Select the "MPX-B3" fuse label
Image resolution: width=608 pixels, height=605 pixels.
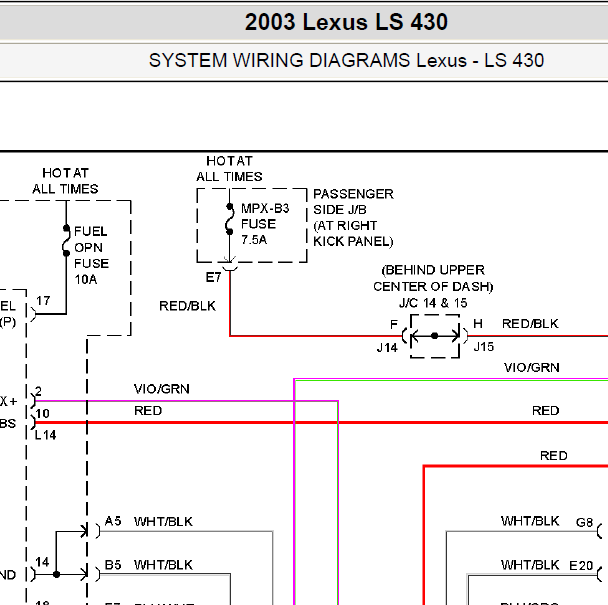[265, 209]
